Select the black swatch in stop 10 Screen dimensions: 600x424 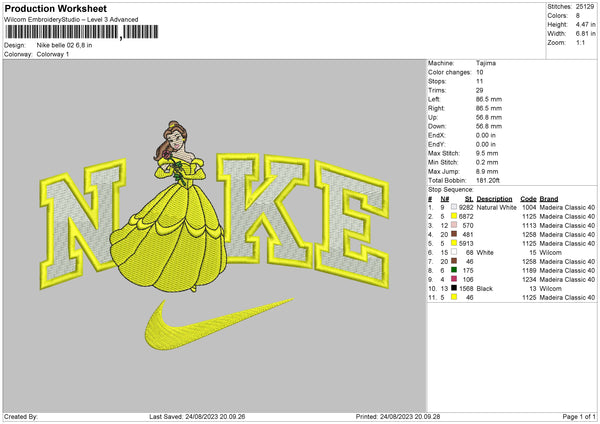click(454, 288)
